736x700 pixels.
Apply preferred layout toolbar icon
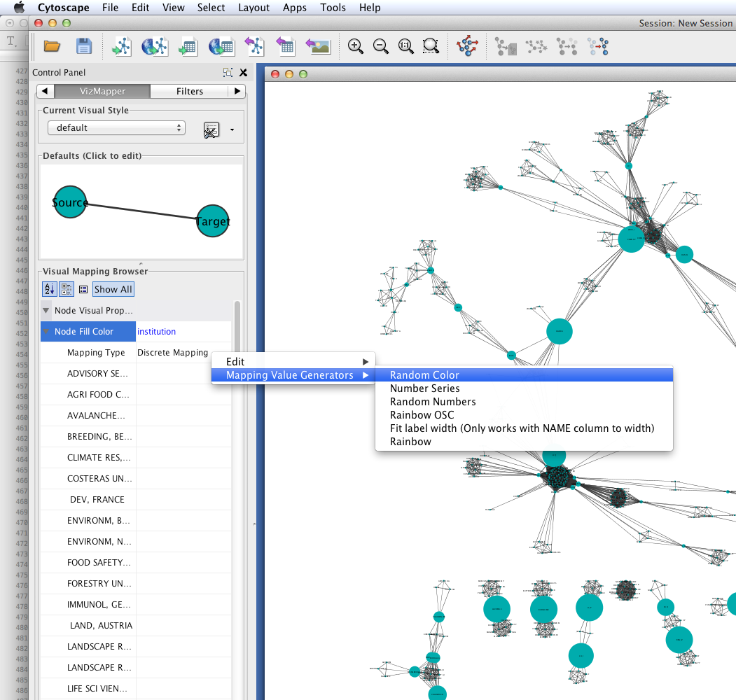coord(468,46)
